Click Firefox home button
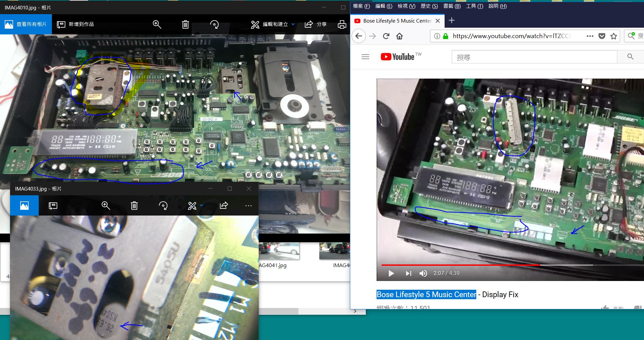This screenshot has width=644, height=340. click(x=399, y=36)
